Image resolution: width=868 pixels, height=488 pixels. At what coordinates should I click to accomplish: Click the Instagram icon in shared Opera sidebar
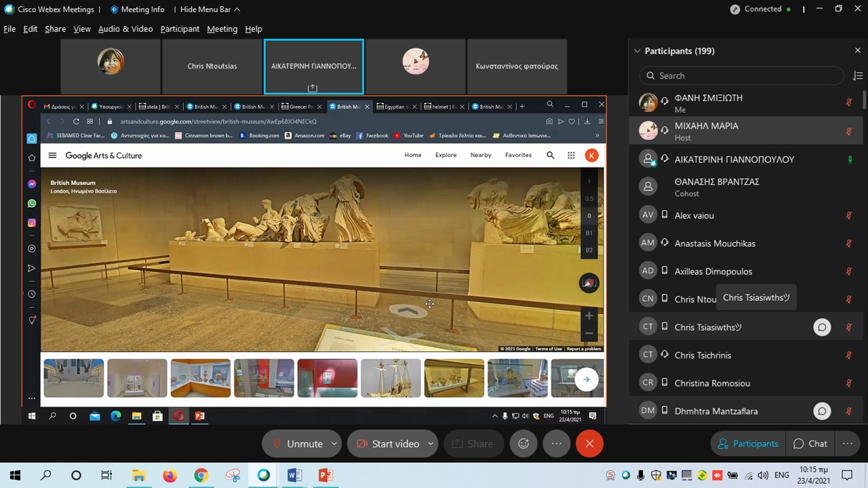pos(32,222)
